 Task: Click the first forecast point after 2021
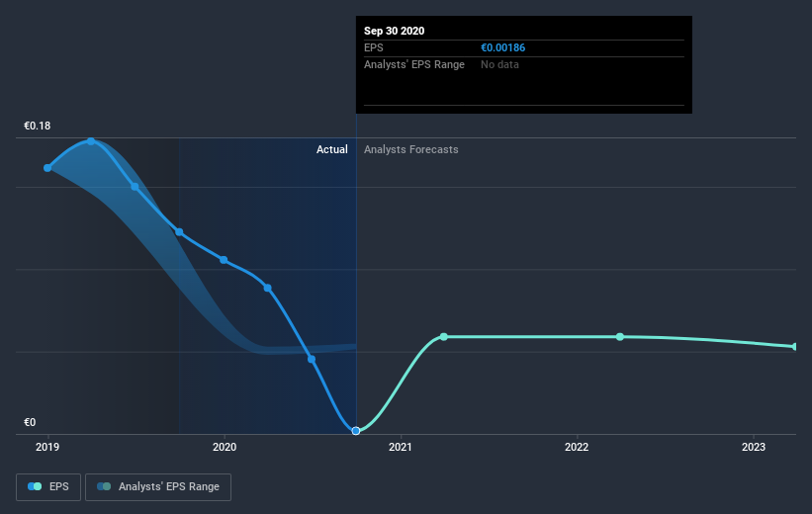(444, 337)
